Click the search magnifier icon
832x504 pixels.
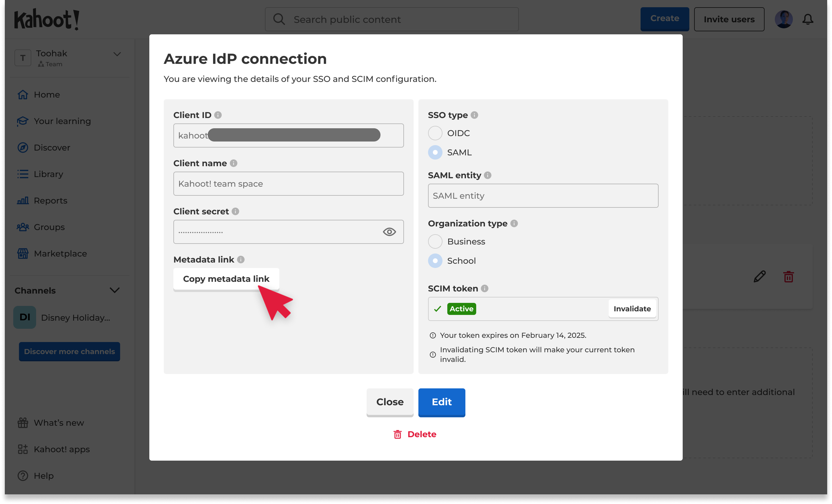pyautogui.click(x=279, y=19)
